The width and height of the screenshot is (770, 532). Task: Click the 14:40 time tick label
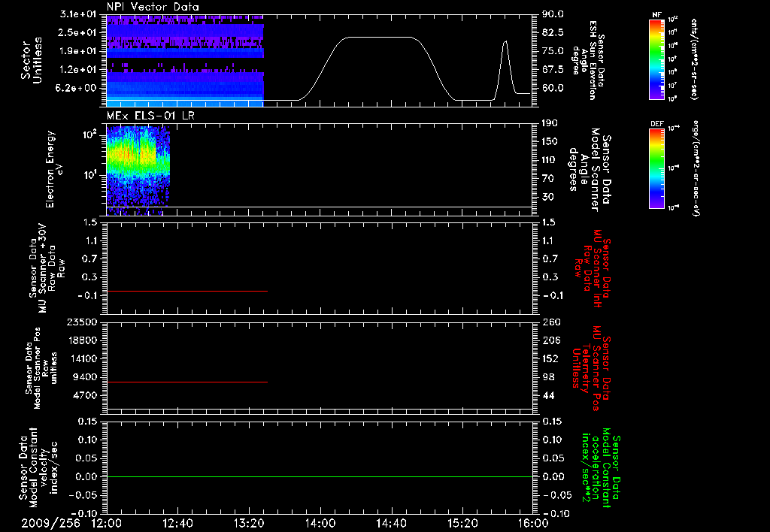point(391,523)
